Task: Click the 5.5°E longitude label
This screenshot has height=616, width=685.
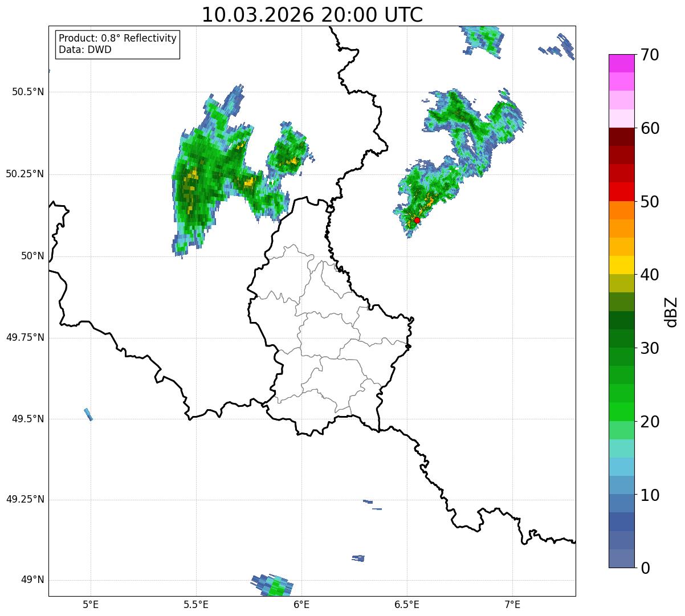Action: point(196,605)
